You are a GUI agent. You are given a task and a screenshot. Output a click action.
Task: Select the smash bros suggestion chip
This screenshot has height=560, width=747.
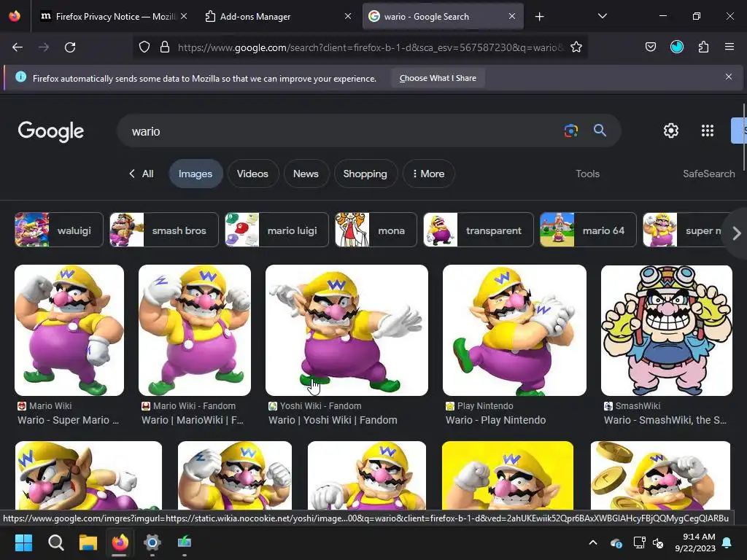point(164,230)
